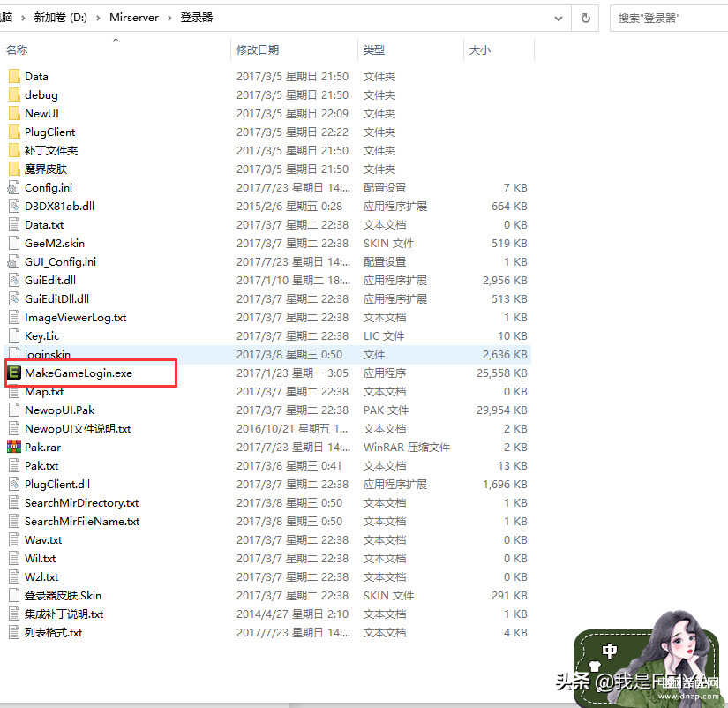Viewport: 728px width, 708px height.
Task: Click the 搜索"登录器" search box
Action: (669, 19)
